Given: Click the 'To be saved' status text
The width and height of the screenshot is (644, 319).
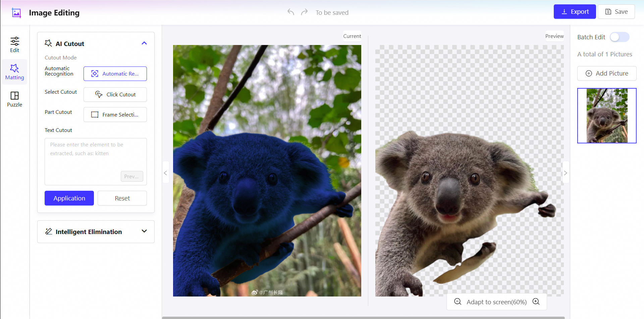Looking at the screenshot, I should pyautogui.click(x=332, y=13).
